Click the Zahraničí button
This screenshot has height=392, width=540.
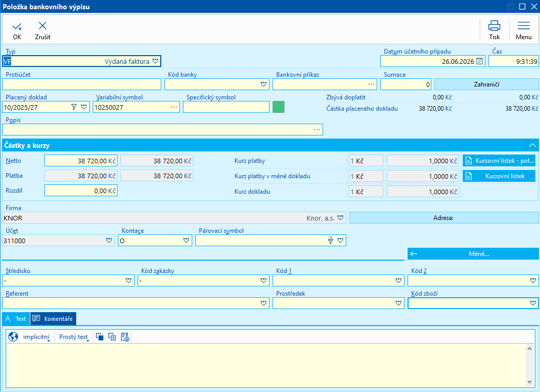click(x=486, y=84)
